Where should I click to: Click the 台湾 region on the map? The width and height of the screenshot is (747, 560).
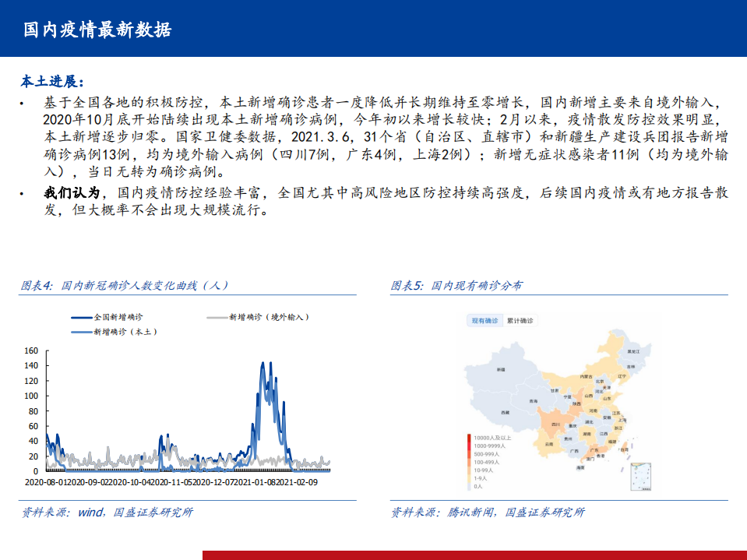pyautogui.click(x=624, y=450)
